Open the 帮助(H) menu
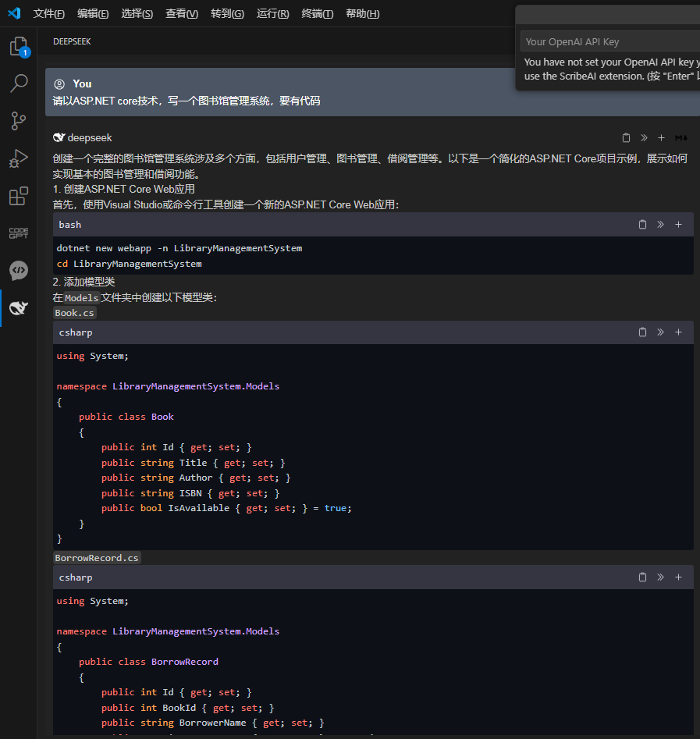 point(363,14)
